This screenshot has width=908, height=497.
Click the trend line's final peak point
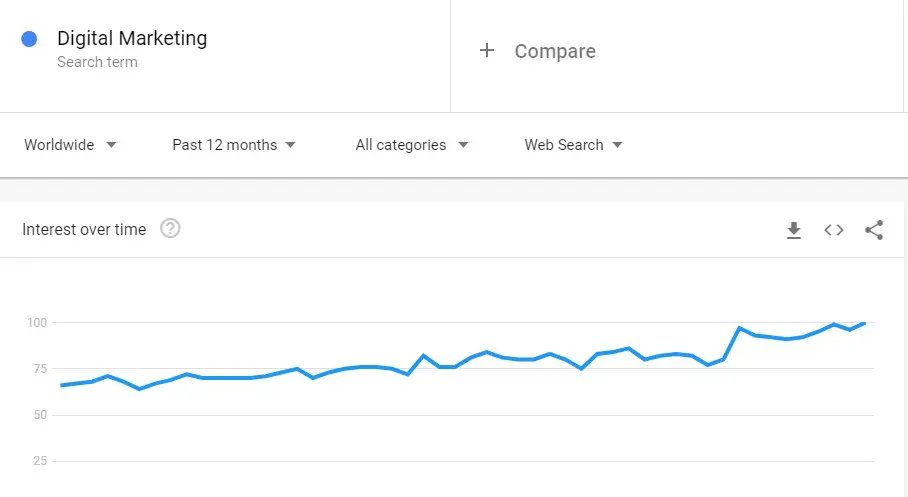click(864, 323)
